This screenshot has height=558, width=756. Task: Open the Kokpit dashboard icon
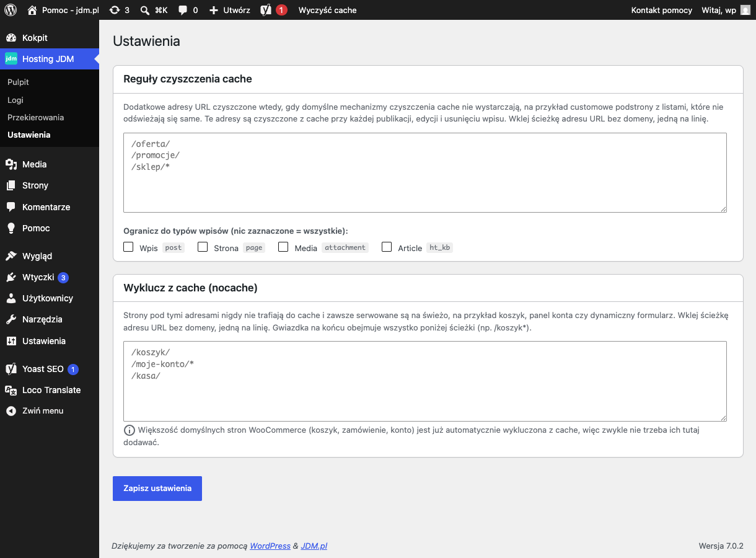11,38
